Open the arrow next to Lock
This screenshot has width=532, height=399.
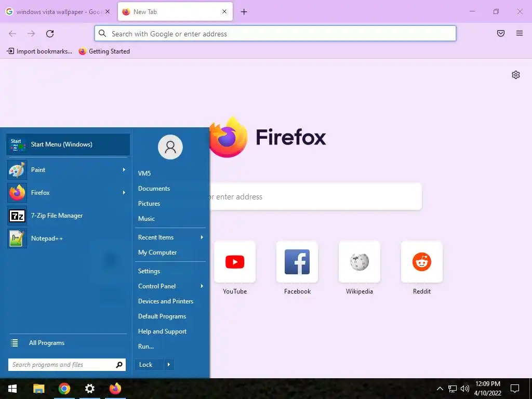[169, 365]
